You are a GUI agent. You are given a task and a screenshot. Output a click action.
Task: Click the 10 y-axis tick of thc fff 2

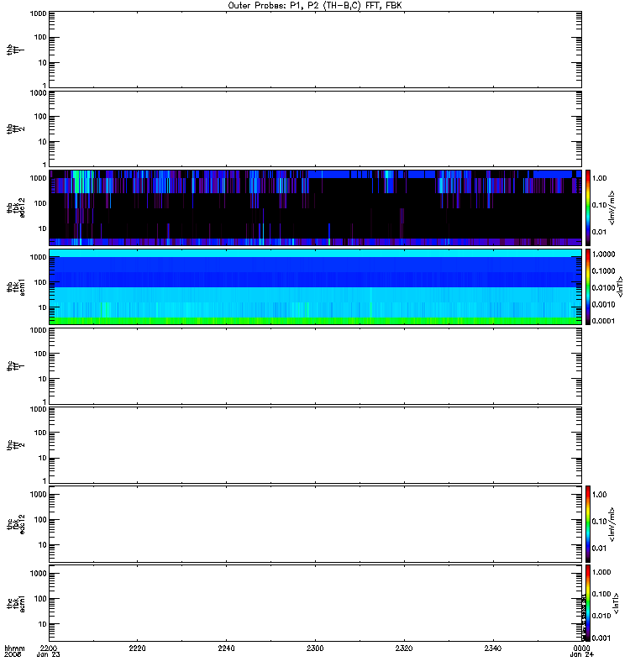(43, 458)
